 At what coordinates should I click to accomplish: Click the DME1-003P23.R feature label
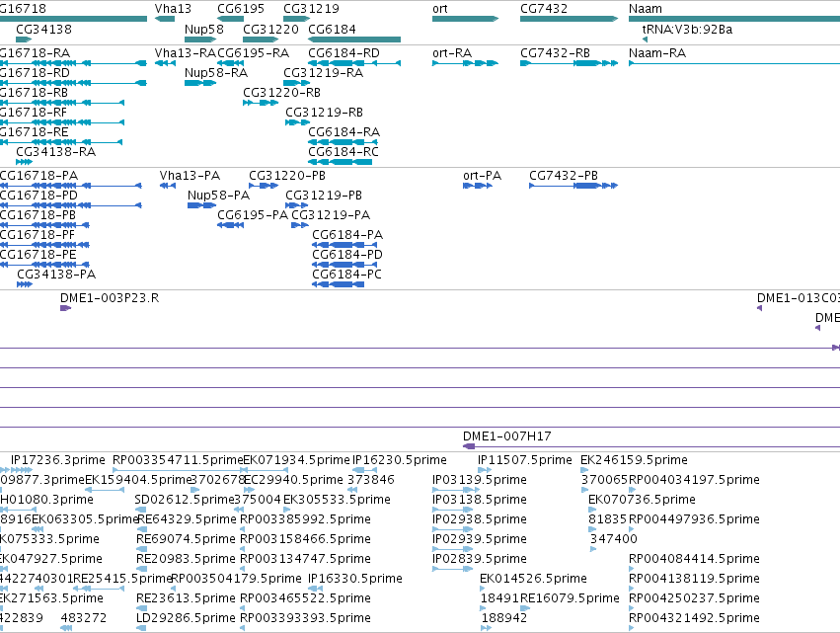110,298
